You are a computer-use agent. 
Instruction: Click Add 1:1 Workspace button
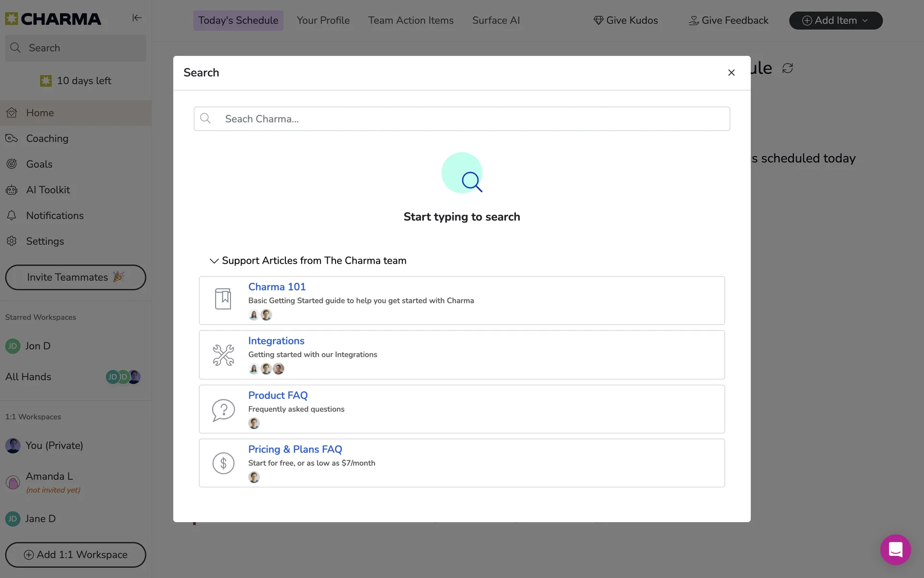click(x=76, y=555)
